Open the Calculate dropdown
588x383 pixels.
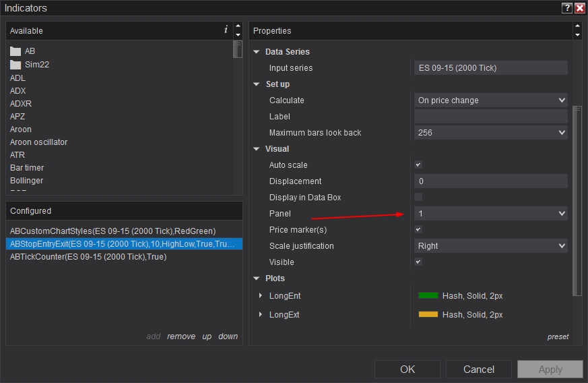click(491, 100)
